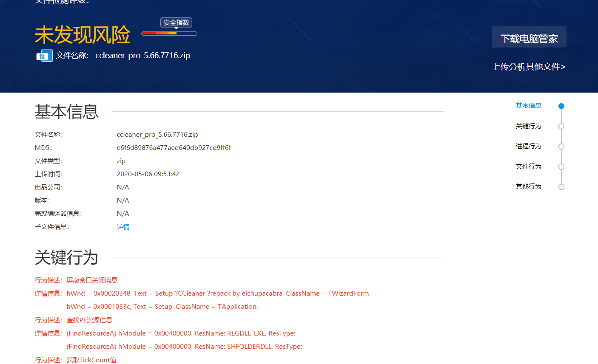The width and height of the screenshot is (598, 364).
Task: Click the blue dot beside 基本信息
Action: pos(561,106)
